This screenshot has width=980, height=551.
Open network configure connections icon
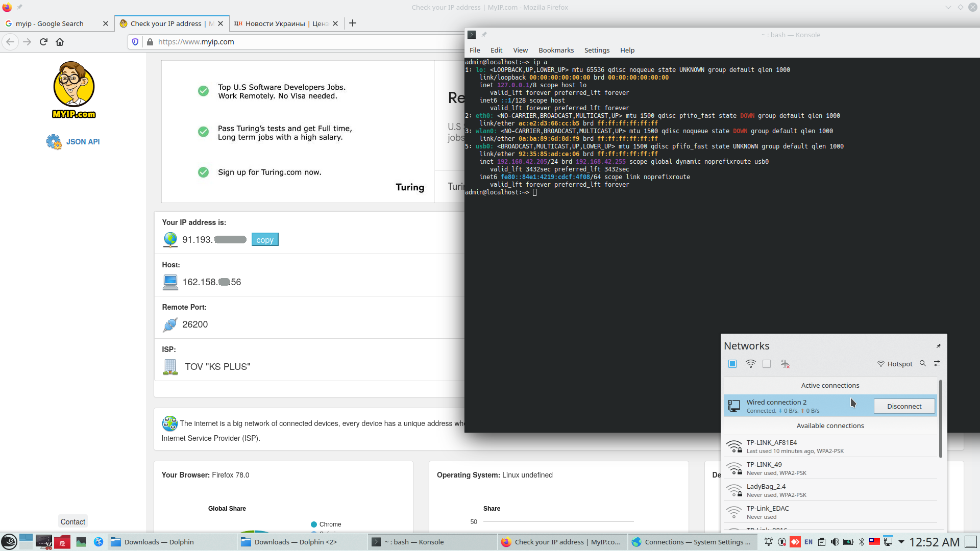point(937,363)
